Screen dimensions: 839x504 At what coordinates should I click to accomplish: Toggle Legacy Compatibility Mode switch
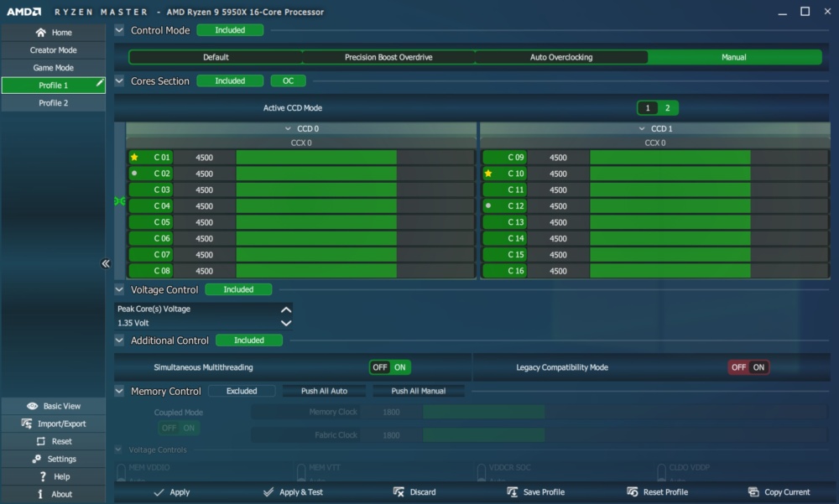[x=748, y=367]
